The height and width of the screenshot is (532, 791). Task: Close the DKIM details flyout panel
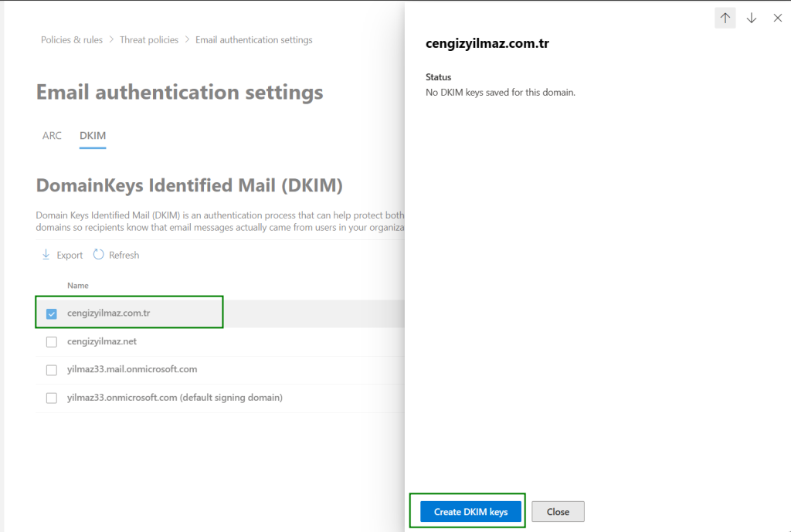778,18
